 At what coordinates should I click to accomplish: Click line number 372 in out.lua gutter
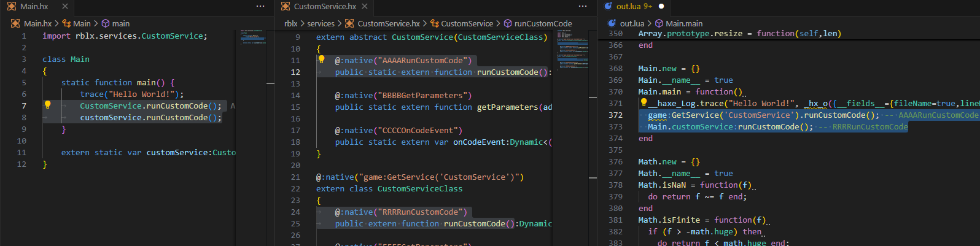(615, 115)
